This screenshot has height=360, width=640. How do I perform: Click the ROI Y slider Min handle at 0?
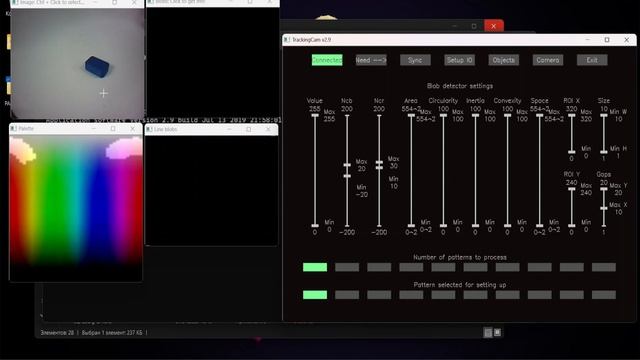[571, 225]
